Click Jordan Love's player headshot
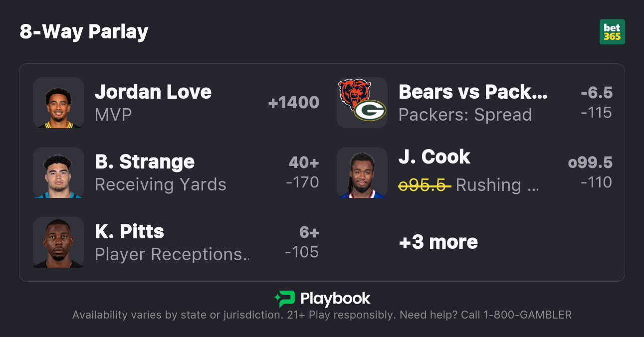Viewport: 644px width, 337px height. 58,103
